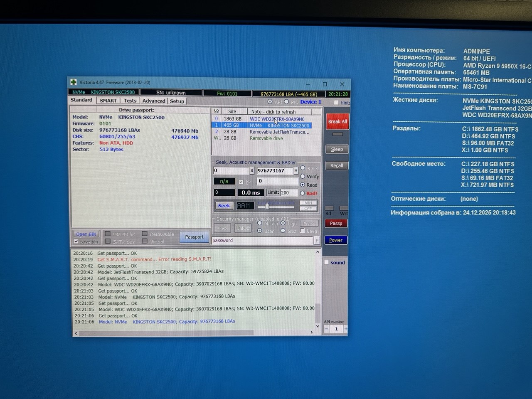The image size is (532, 399).
Task: Enable the Hints checkbox
Action: point(336,103)
